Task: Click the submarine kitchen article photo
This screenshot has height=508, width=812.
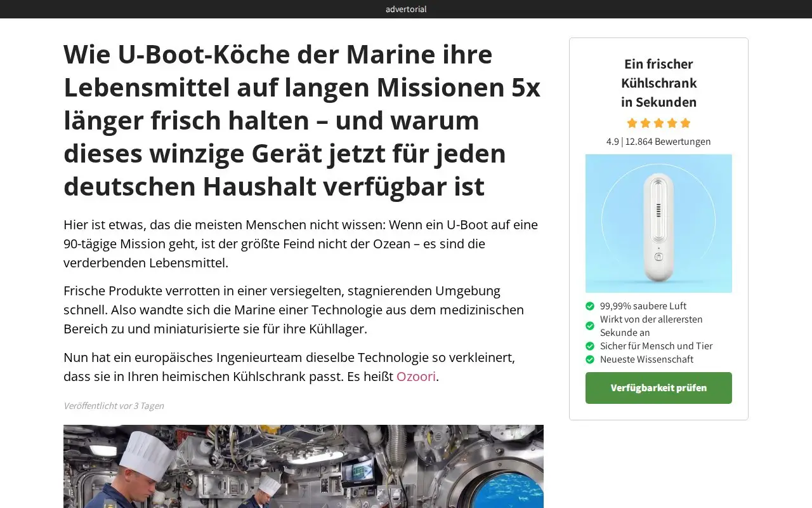Action: coord(303,466)
